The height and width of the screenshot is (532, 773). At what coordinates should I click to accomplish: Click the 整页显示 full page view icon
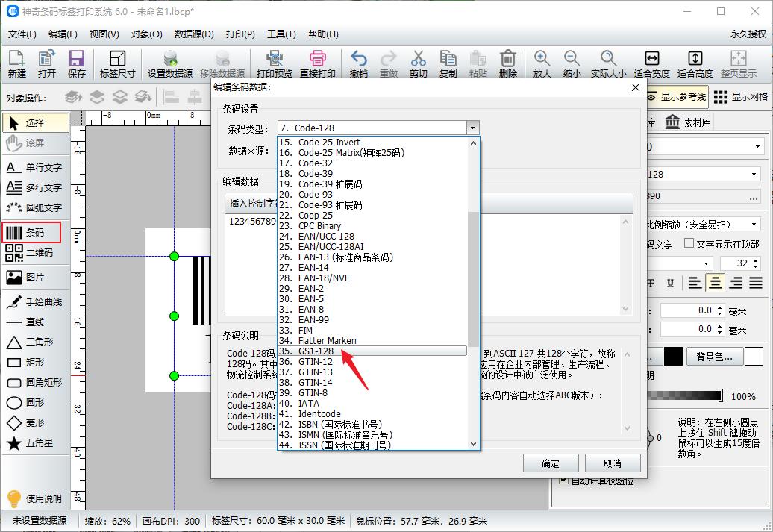(739, 63)
